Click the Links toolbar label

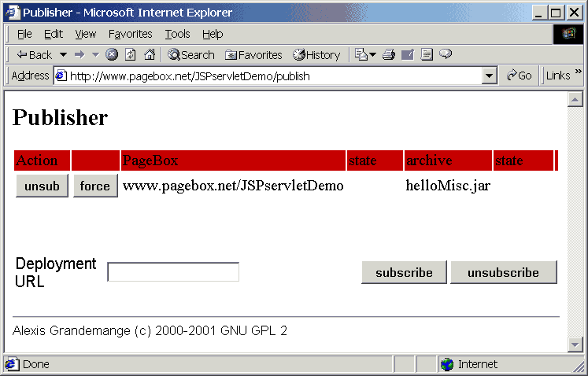pos(558,76)
